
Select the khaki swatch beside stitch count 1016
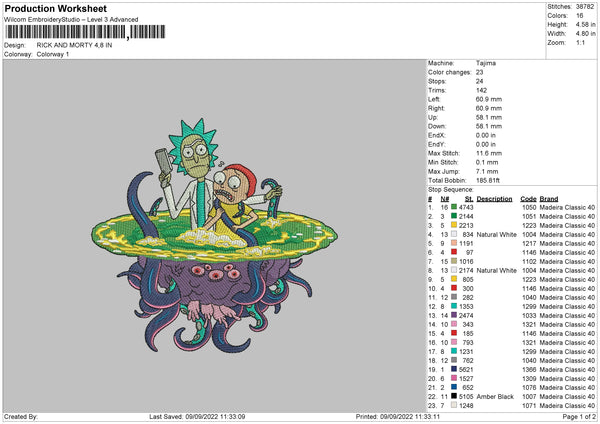pos(454,261)
